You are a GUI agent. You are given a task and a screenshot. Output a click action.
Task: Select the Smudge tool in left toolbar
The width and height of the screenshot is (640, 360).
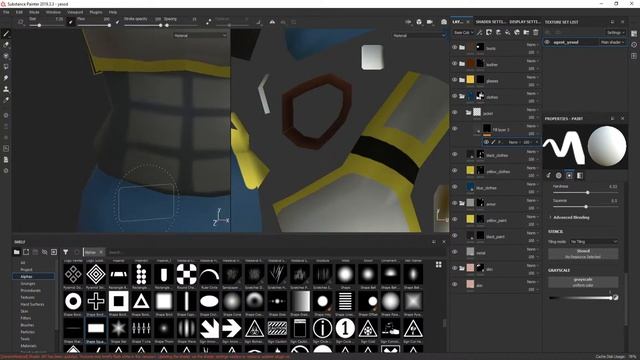coord(6,78)
